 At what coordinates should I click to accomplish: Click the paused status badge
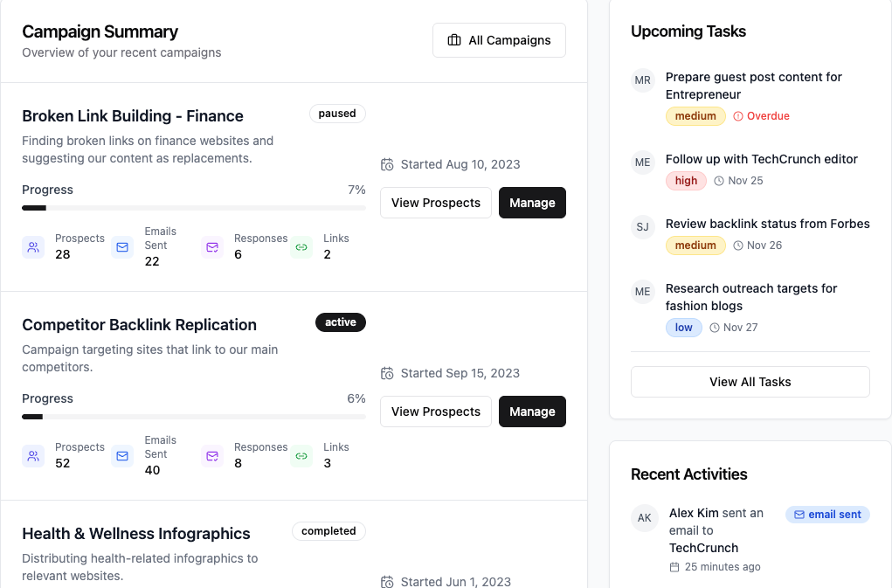pyautogui.click(x=337, y=114)
